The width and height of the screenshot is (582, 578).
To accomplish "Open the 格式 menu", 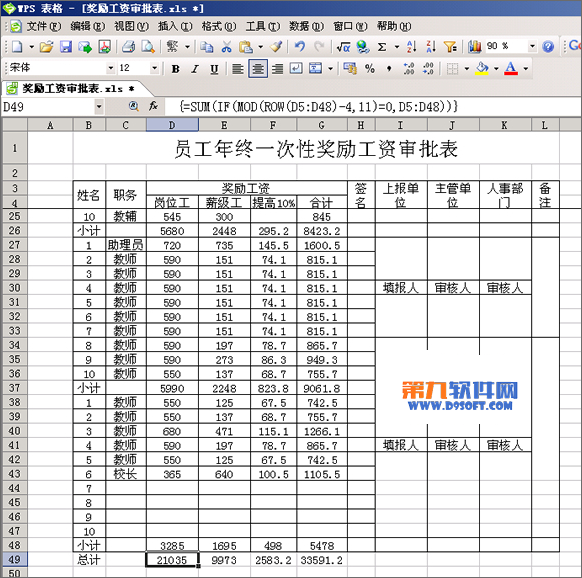I will tap(219, 26).
